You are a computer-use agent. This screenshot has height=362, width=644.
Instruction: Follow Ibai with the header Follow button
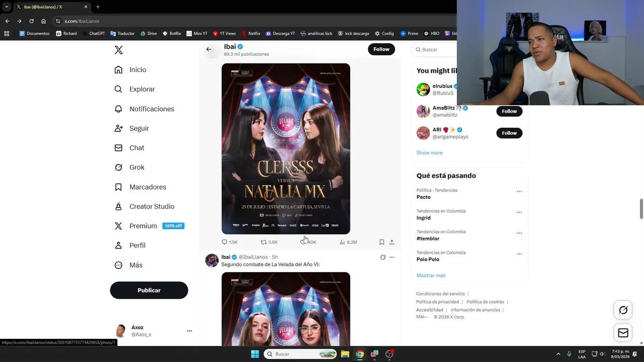pyautogui.click(x=381, y=49)
